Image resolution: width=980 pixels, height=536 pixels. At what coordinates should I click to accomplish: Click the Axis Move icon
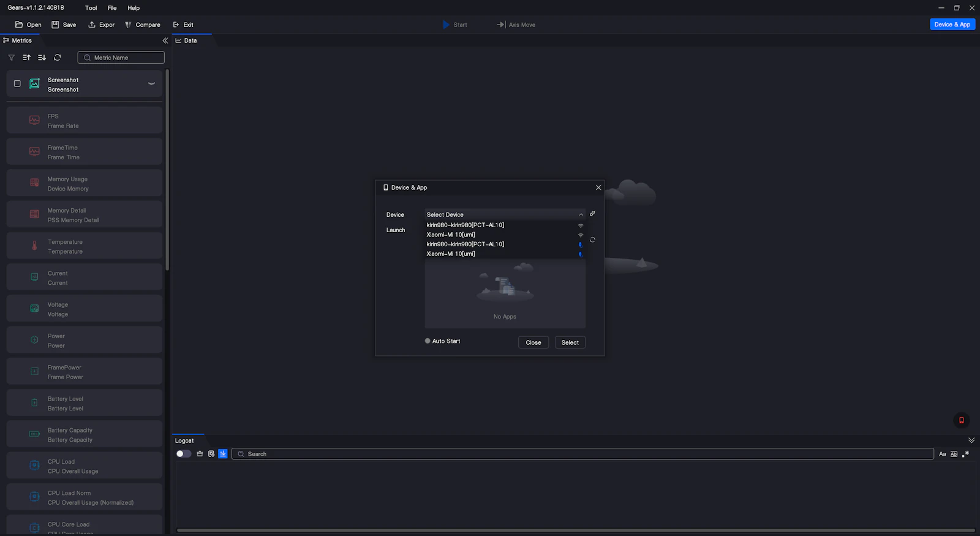point(501,25)
